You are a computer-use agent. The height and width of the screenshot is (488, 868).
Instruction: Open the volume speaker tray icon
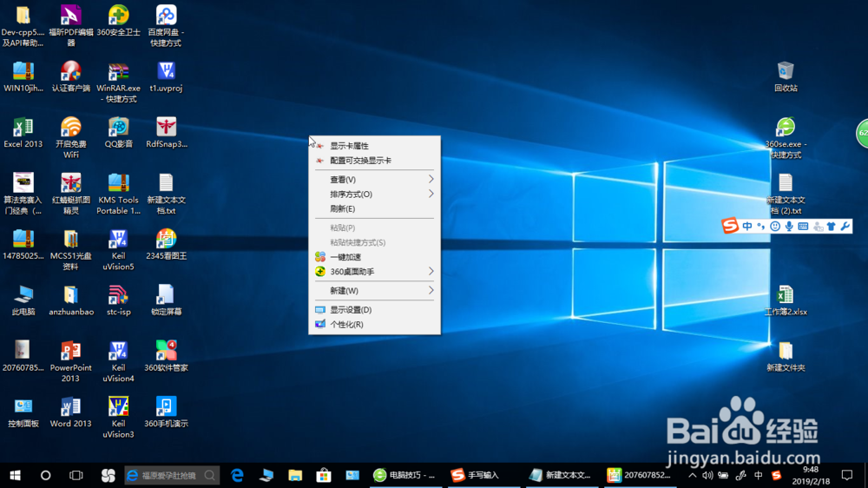click(707, 475)
